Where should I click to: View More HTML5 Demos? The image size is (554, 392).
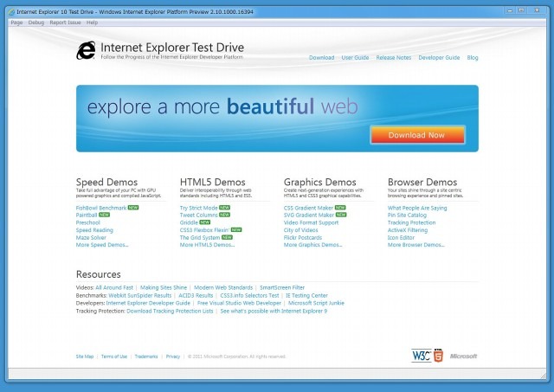207,245
